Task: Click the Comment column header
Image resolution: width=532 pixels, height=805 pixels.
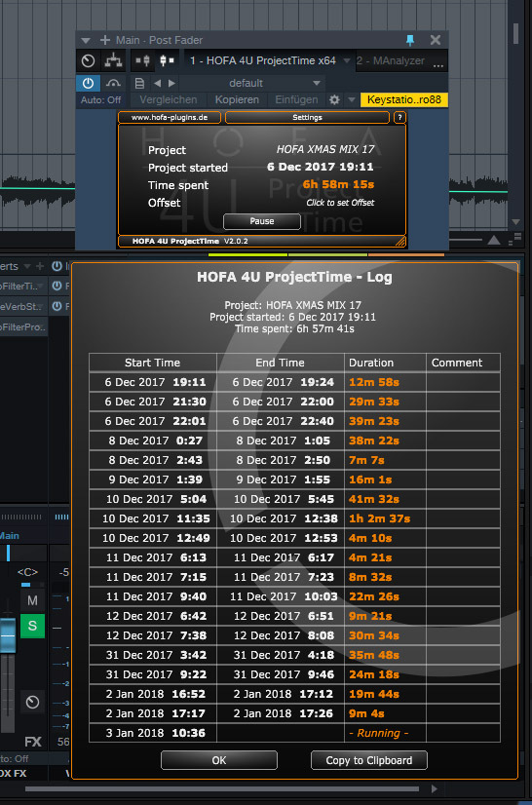Action: coord(463,363)
